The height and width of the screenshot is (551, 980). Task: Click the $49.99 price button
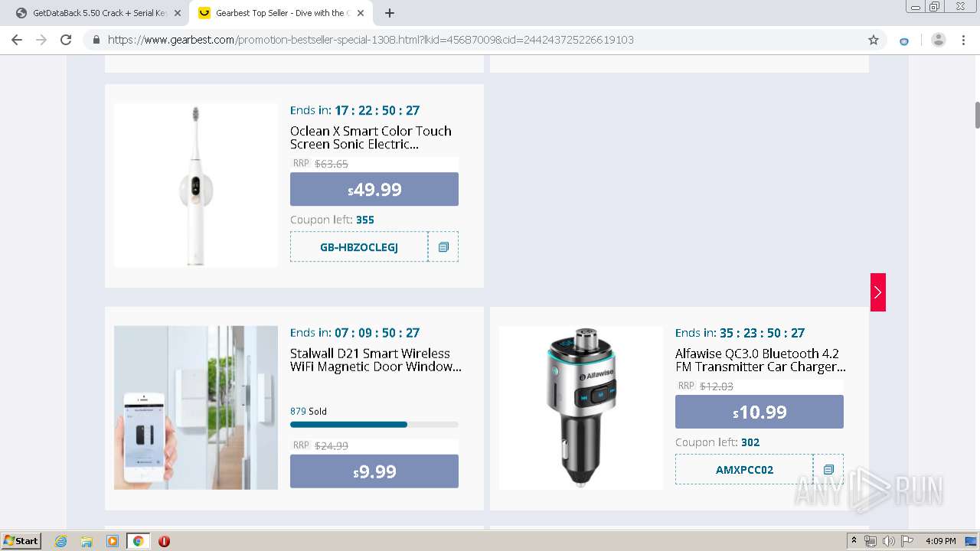pos(374,189)
